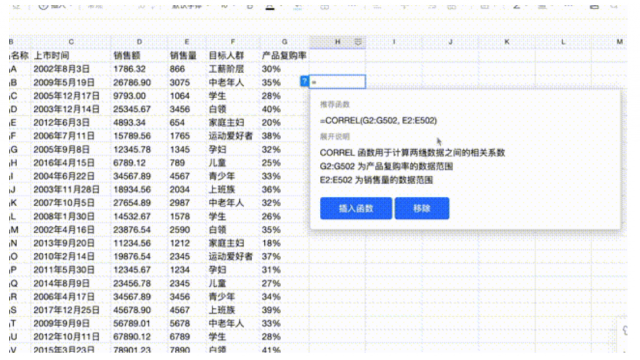Click the 上市时间 header cell
Image resolution: width=640 pixels, height=360 pixels.
[x=71, y=56]
